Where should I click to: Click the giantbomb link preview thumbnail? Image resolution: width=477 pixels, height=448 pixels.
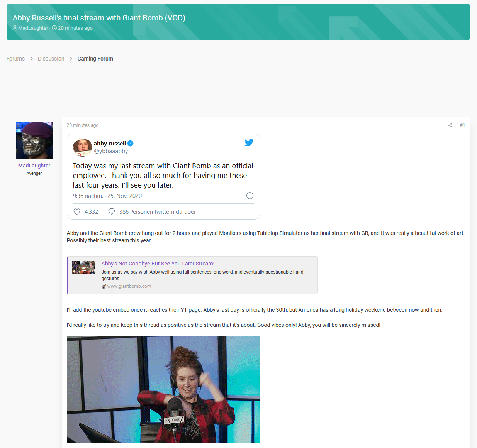coord(84,267)
